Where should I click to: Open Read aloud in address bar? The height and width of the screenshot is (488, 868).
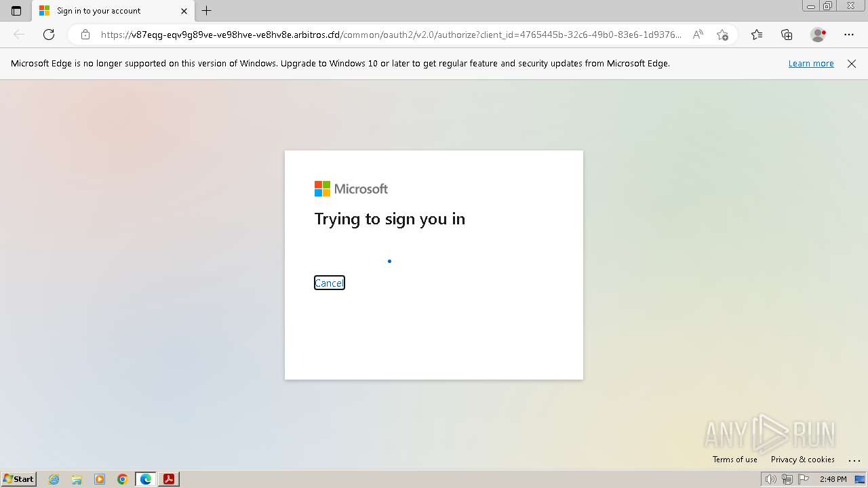tap(698, 35)
